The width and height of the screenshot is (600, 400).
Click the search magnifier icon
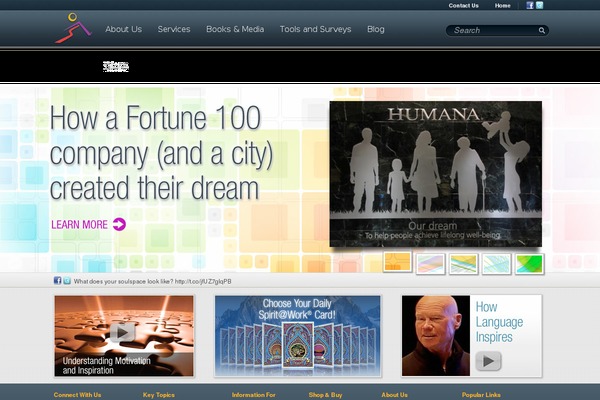pos(542,30)
